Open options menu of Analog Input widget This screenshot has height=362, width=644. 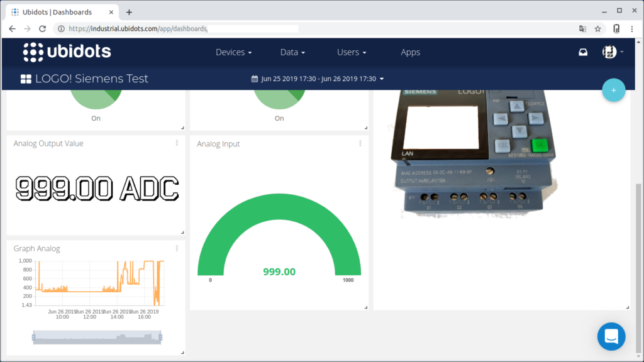(360, 143)
